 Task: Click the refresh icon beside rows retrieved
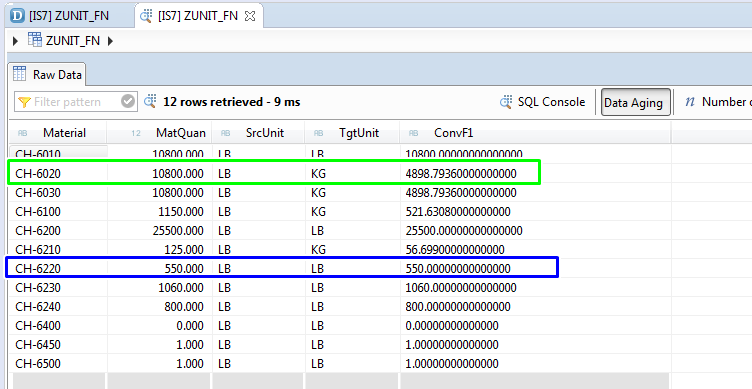coord(150,101)
